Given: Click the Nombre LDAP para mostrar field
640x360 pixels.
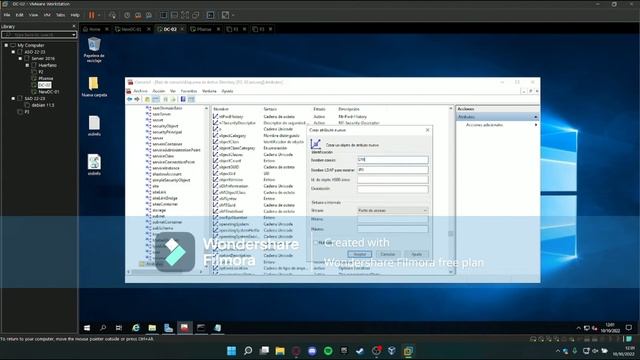Looking at the screenshot, I should click(x=393, y=169).
